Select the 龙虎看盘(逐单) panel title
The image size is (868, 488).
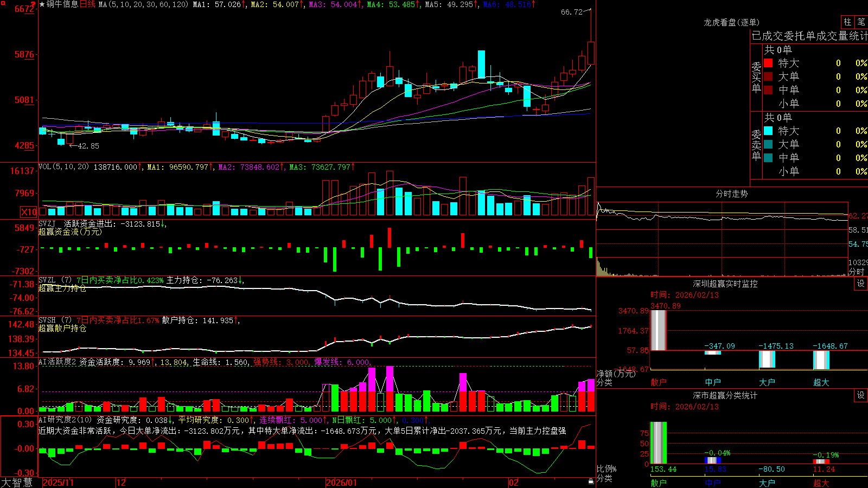[x=731, y=22]
